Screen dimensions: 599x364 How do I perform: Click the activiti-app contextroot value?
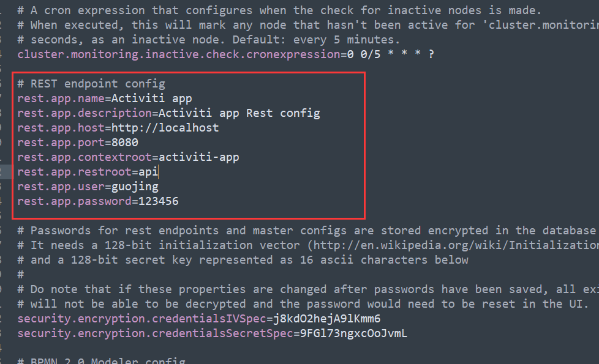coord(198,157)
